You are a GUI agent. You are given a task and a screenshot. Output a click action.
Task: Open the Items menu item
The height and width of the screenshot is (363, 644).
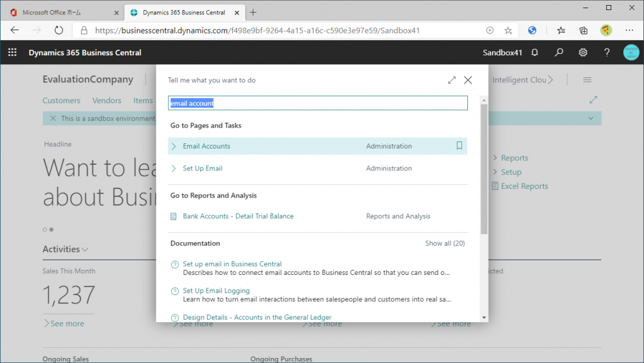[x=143, y=101]
